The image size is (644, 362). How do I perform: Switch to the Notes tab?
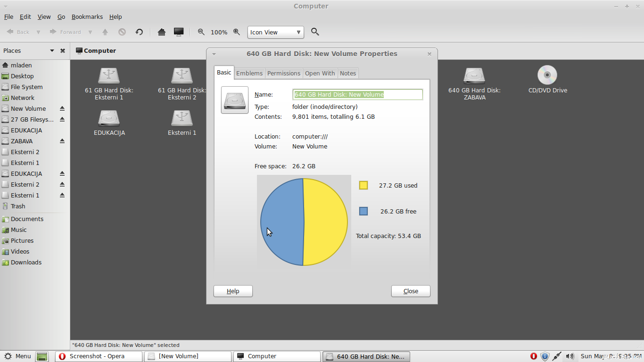point(348,73)
